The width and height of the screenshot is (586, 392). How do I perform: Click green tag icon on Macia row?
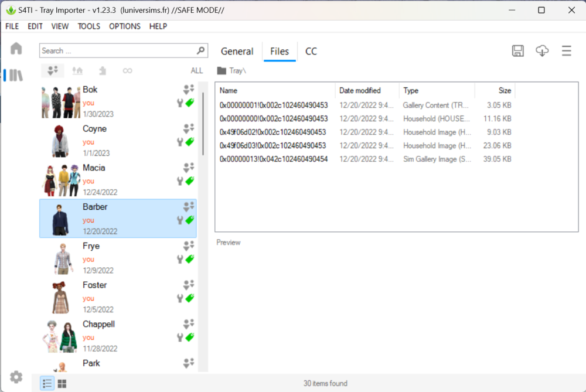pos(190,180)
